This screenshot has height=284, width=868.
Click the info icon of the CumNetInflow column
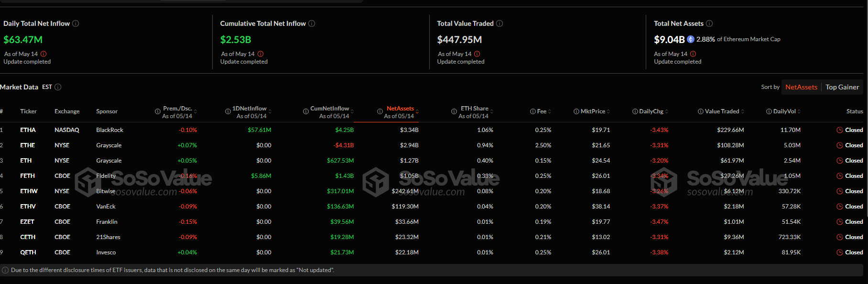coord(306,111)
